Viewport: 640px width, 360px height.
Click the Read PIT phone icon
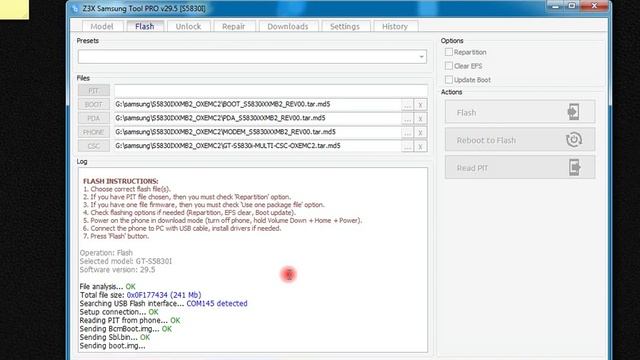click(574, 167)
